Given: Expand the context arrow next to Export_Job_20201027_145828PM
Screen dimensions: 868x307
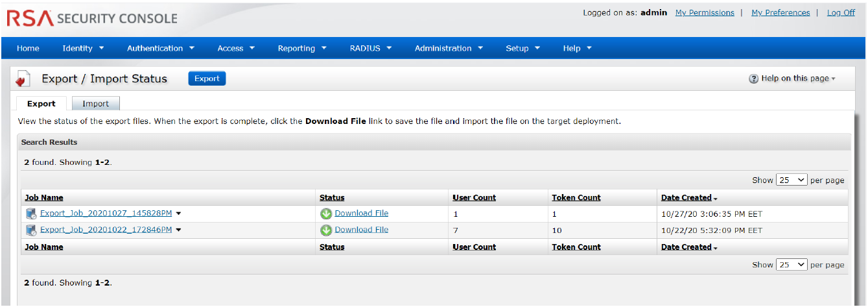Looking at the screenshot, I should point(178,214).
